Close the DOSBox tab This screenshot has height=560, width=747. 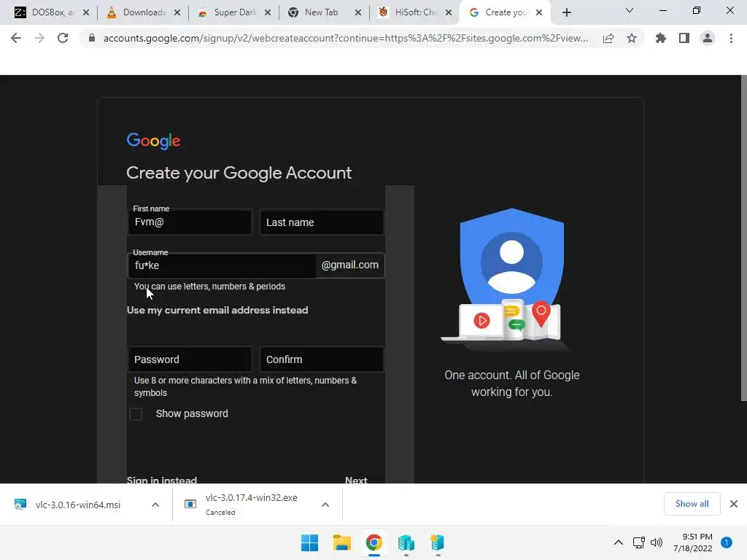tap(86, 12)
